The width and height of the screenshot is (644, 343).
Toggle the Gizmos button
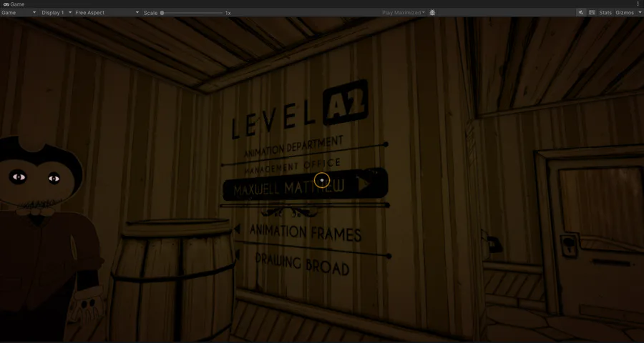pos(624,13)
